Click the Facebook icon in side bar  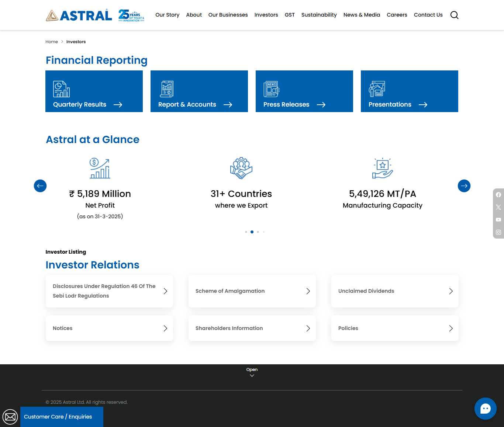(x=498, y=195)
